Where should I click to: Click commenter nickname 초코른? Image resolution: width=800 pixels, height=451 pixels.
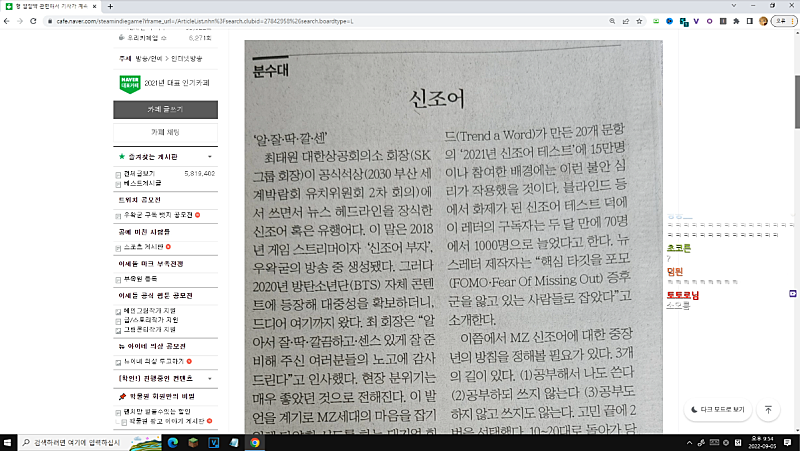pyautogui.click(x=679, y=248)
